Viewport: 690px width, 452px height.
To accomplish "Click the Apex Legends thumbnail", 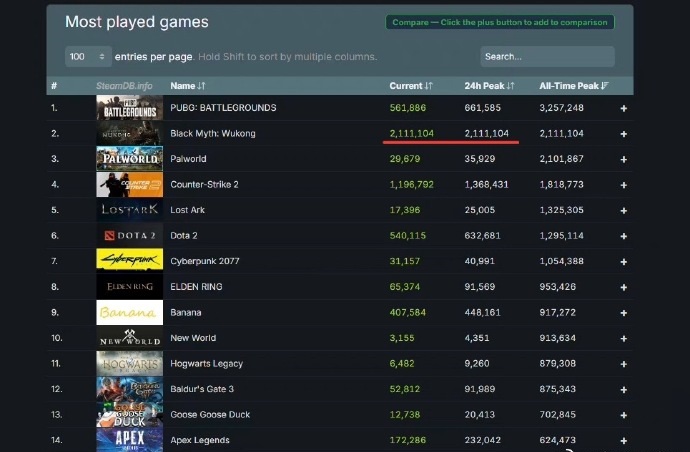I will click(x=129, y=440).
